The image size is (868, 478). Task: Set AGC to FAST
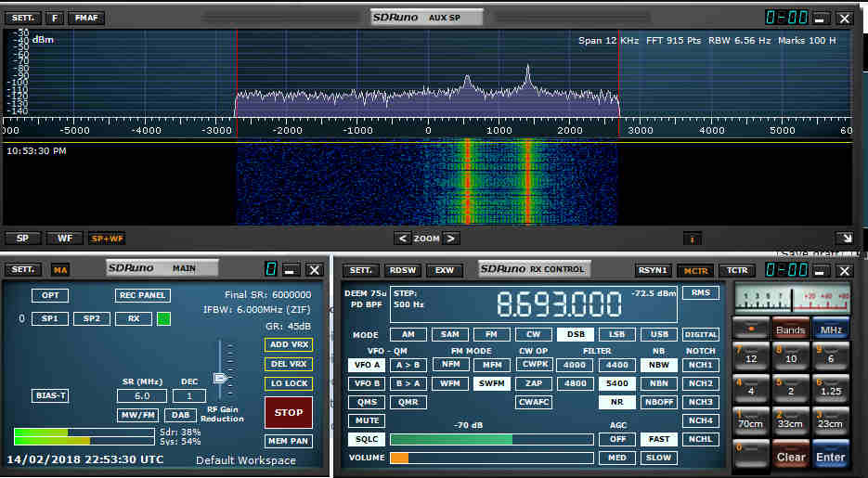point(659,439)
